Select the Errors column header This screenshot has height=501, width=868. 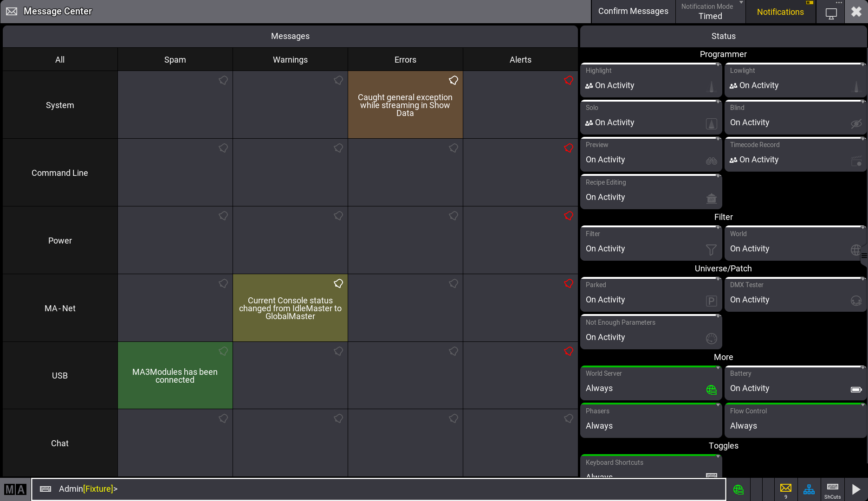[x=405, y=59]
